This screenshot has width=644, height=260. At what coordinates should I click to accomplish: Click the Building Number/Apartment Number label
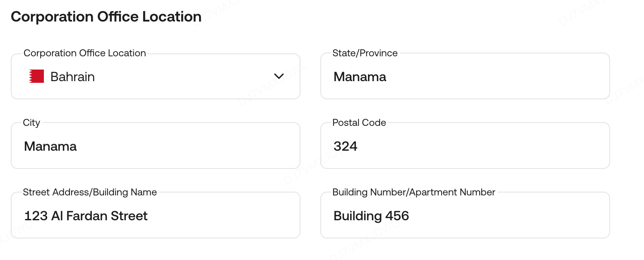[x=413, y=192]
